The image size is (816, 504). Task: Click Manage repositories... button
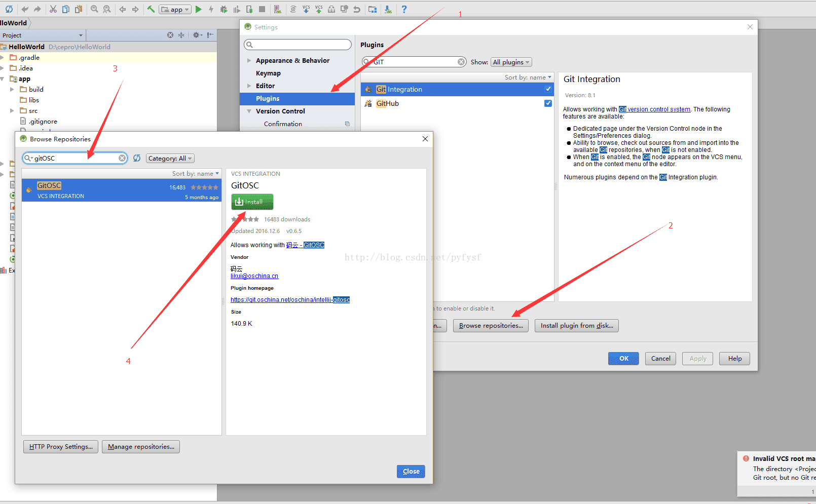click(141, 446)
